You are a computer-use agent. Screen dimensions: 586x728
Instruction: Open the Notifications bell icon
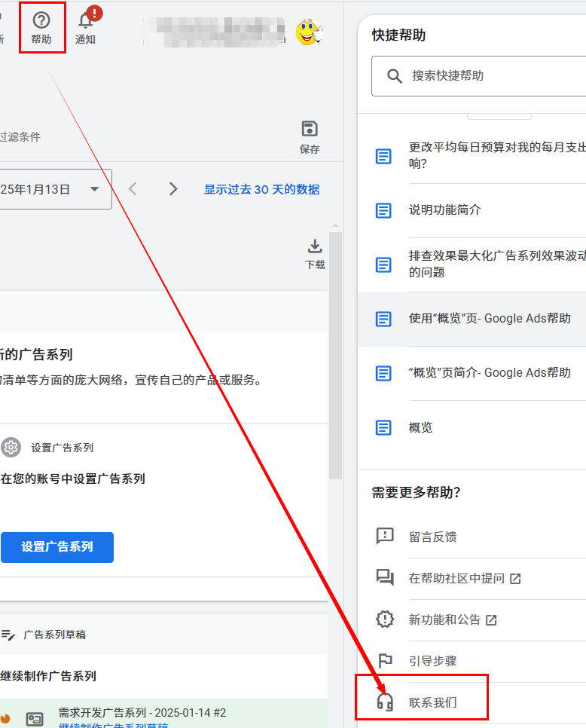click(86, 20)
